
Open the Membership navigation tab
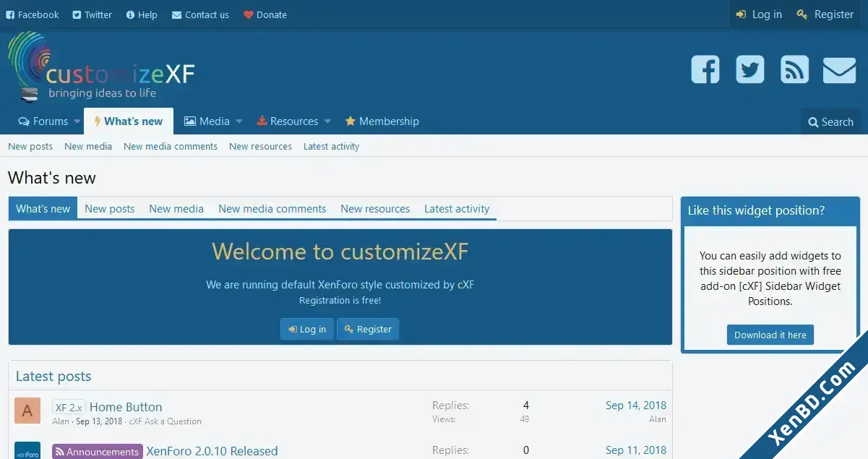pyautogui.click(x=382, y=121)
